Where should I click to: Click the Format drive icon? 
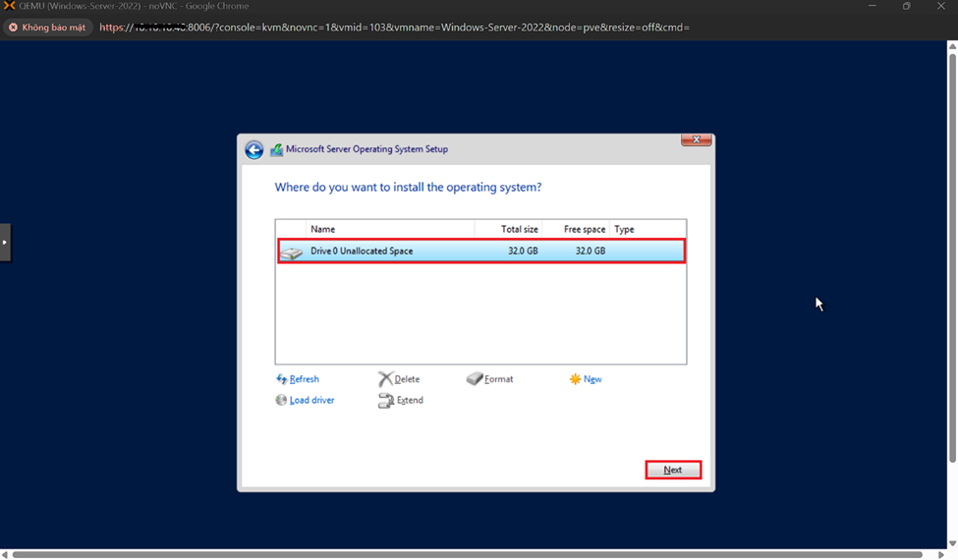pyautogui.click(x=475, y=379)
